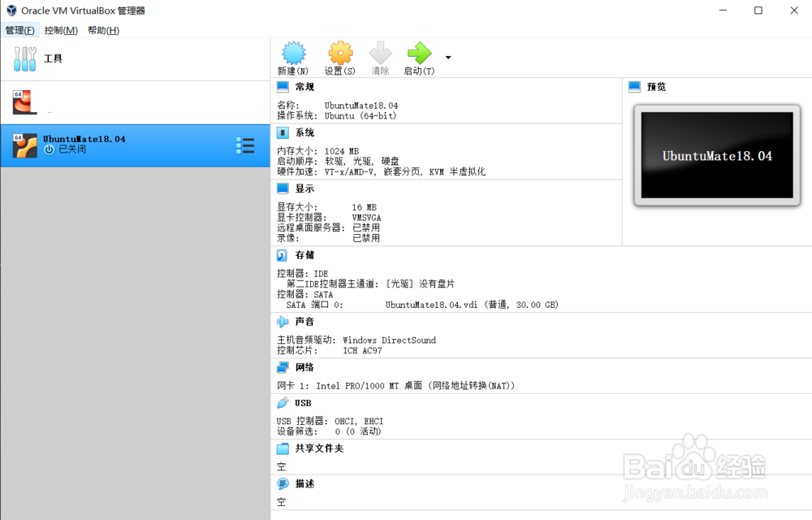Click the UbuntuMate18.04 preview thumbnail
The width and height of the screenshot is (812, 520).
click(717, 155)
